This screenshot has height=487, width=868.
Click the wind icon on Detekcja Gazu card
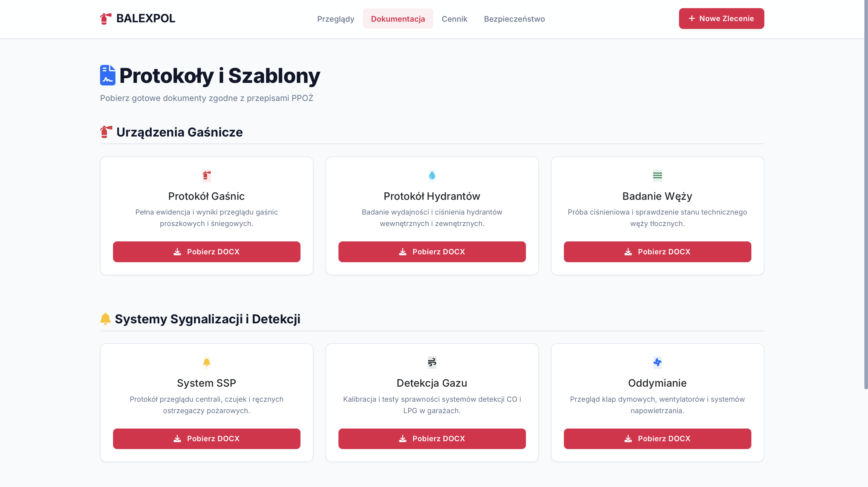(x=432, y=362)
